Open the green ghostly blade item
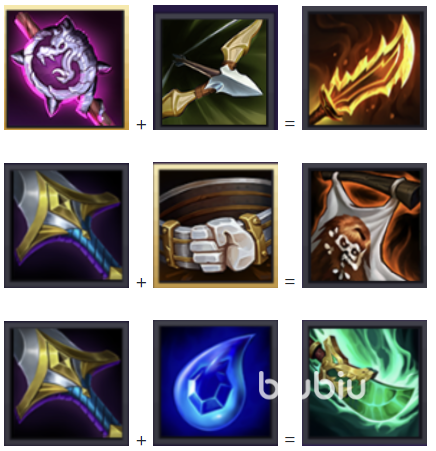 point(364,383)
